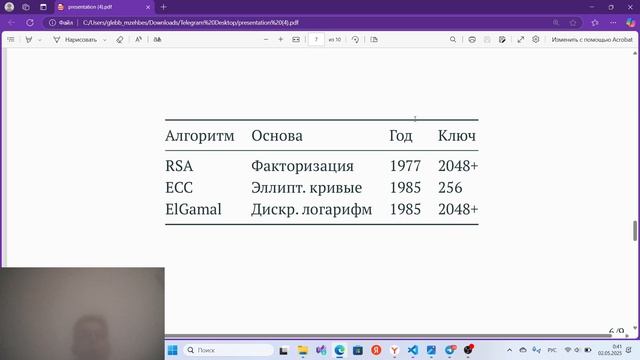The image size is (640, 360).
Task: Zoom out with the minus button
Action: point(266,40)
